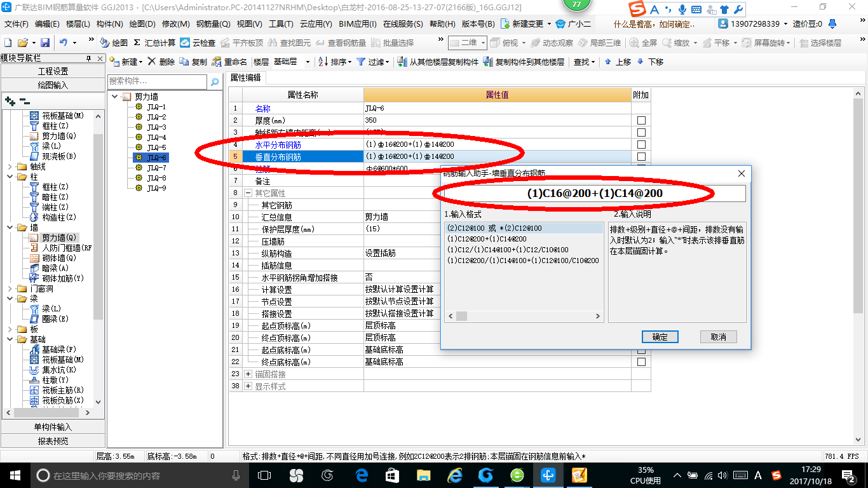This screenshot has height=488, width=868.
Task: Click the collapse-all minus icon in navigation panel
Action: tap(24, 101)
